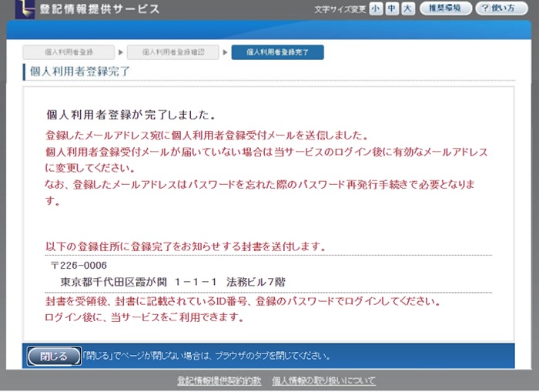The height and width of the screenshot is (392, 539).
Task: Select the 個人利用者登録 step tab
Action: pyautogui.click(x=69, y=52)
